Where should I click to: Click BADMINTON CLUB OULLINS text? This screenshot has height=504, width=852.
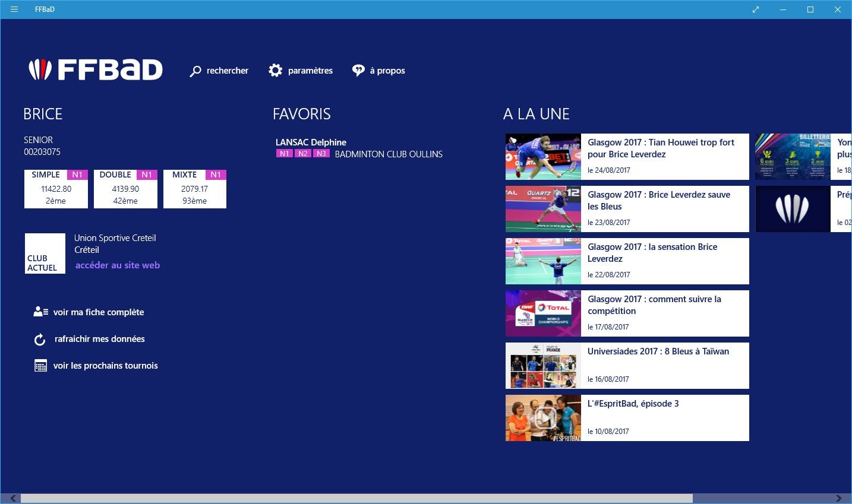coord(389,154)
